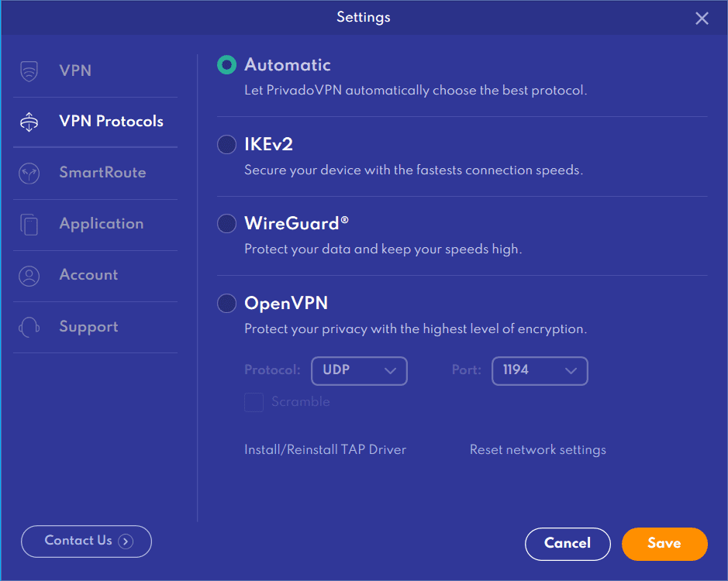Click the Account person icon
Viewport: 728px width, 581px height.
coord(29,276)
